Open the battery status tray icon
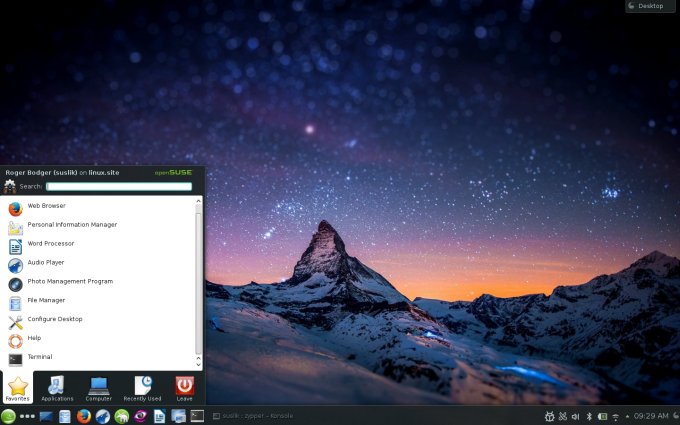 tap(602, 416)
